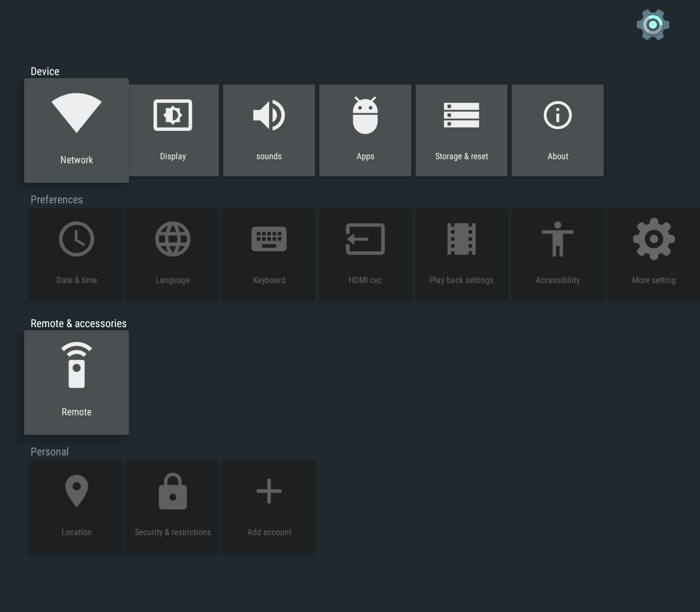Click the Language label

pos(173,280)
